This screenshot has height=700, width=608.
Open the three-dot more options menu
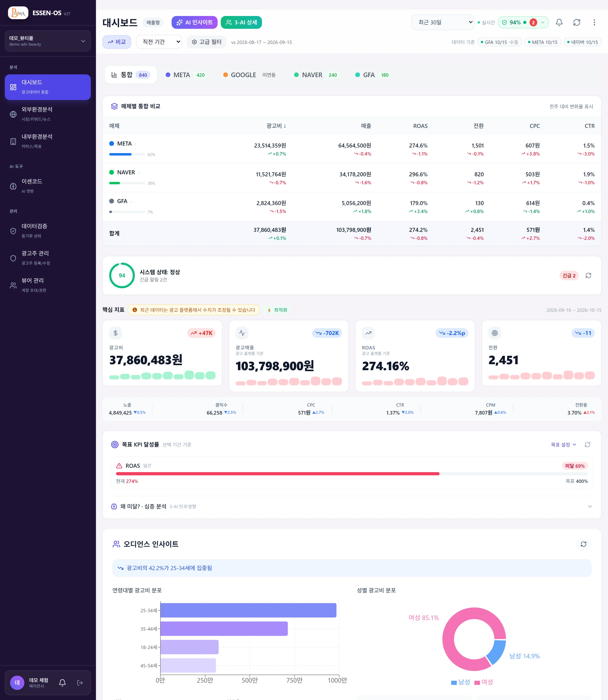594,22
